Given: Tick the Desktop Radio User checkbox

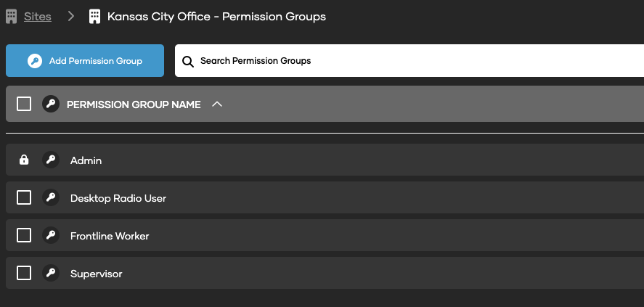Looking at the screenshot, I should click(x=24, y=197).
